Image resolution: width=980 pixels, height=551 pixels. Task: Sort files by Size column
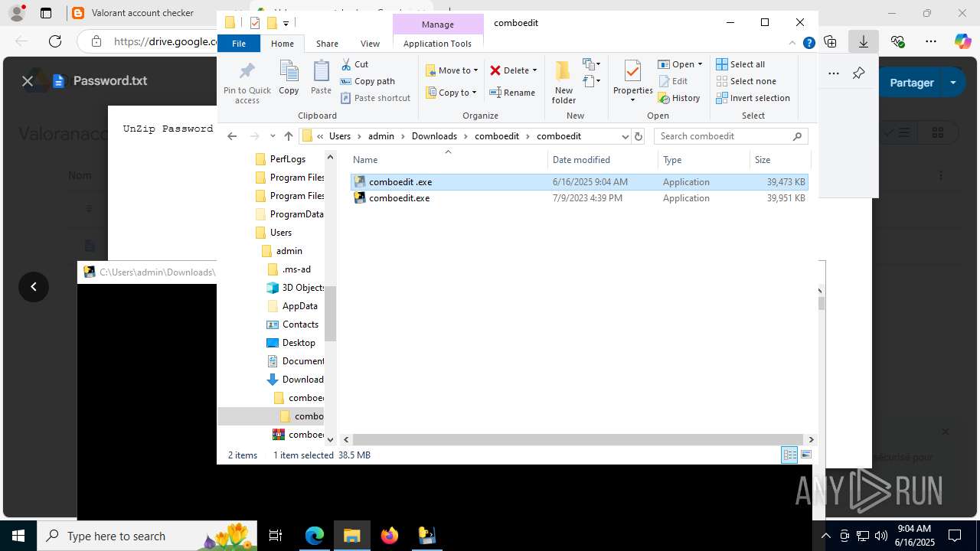tap(779, 160)
